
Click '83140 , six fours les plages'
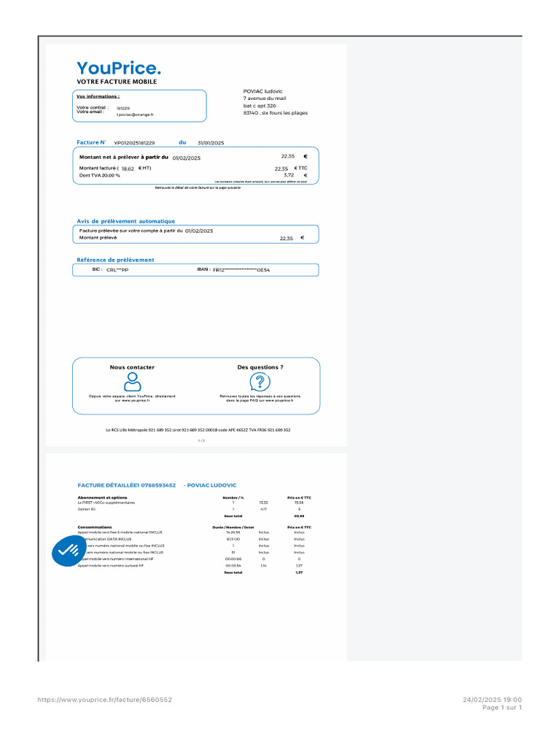(x=275, y=113)
